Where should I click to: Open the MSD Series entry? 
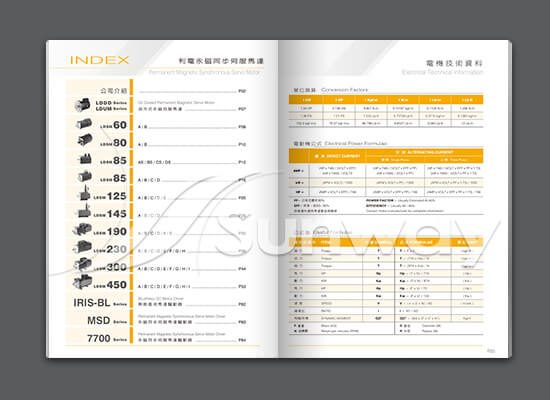107,321
